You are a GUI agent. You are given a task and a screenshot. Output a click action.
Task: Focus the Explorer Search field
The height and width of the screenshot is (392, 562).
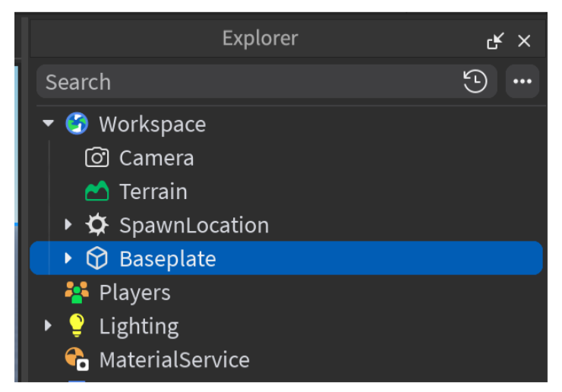[x=243, y=82]
